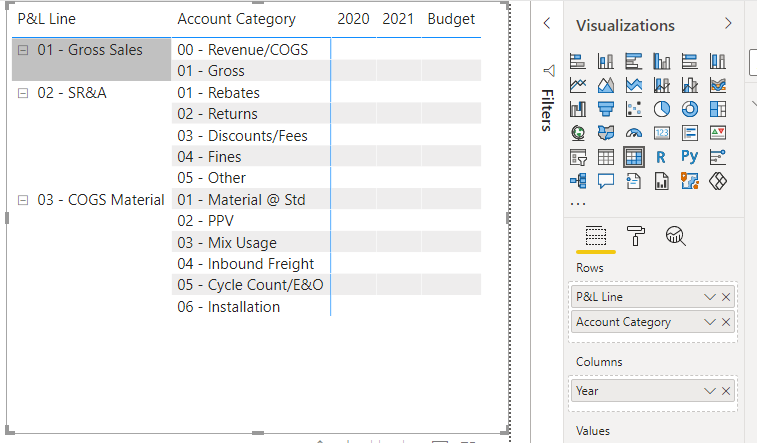Select the Clustered bar chart visual

(634, 61)
